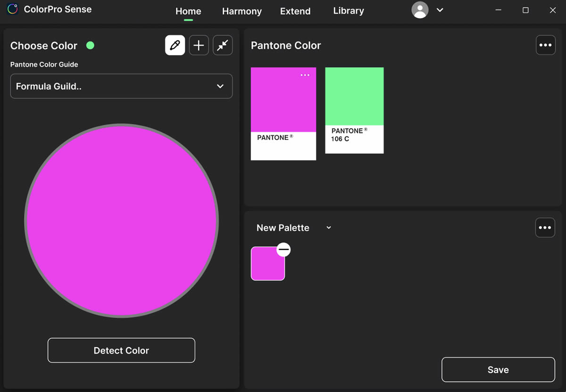The image size is (566, 392).
Task: Click the collapse arrows icon
Action: click(x=223, y=45)
